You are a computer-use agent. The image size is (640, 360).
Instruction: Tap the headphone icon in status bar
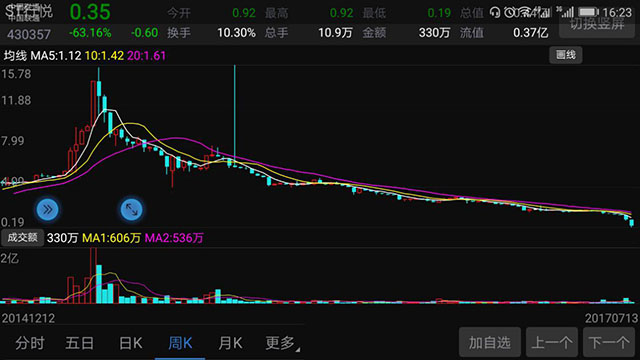coord(495,13)
